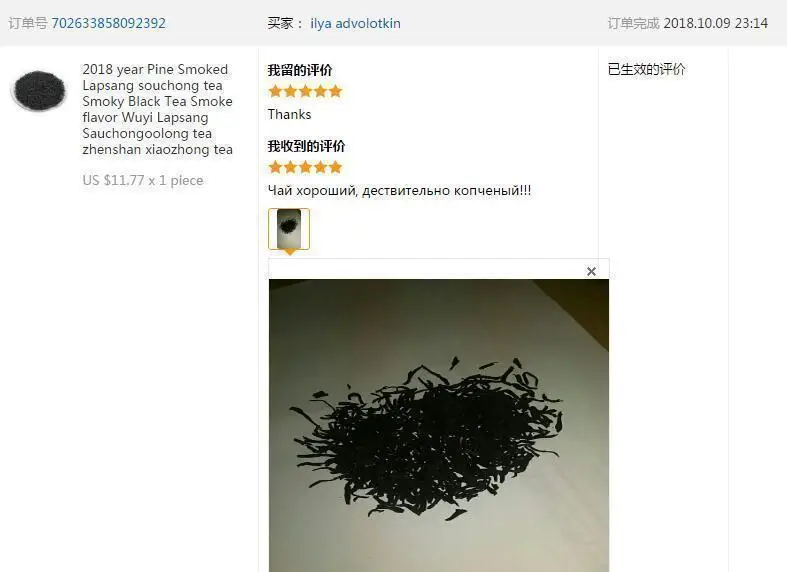Select the Russian review comment text

tap(399, 191)
